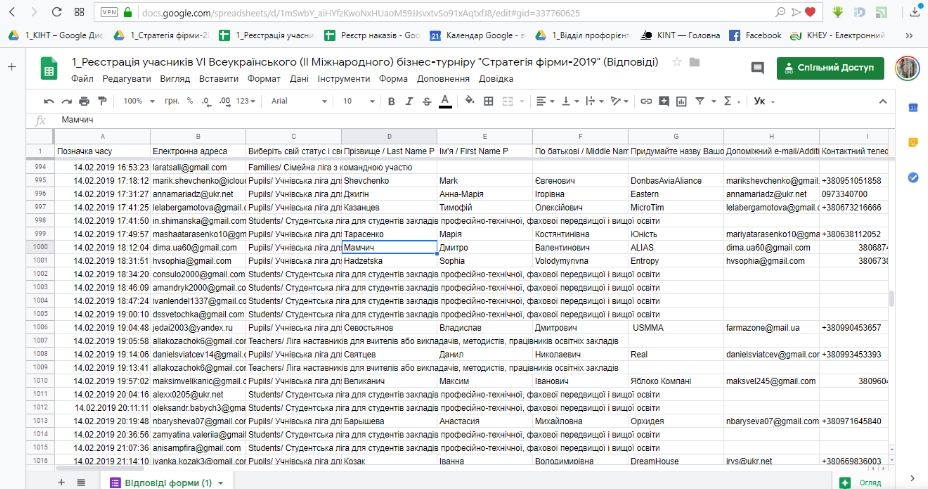Open the Дані menu
Screen dimensions: 928x489
(299, 78)
